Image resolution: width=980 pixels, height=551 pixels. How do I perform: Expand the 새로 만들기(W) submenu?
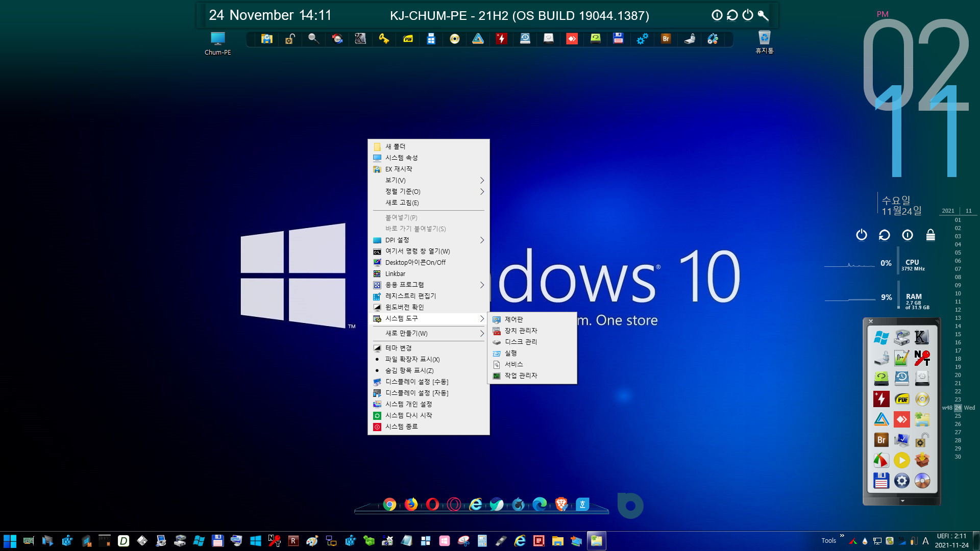click(429, 333)
